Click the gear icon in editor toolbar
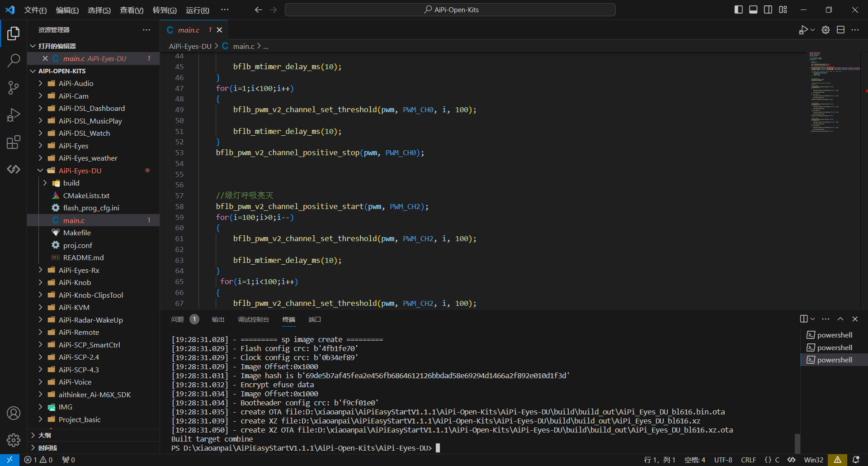 tap(826, 30)
